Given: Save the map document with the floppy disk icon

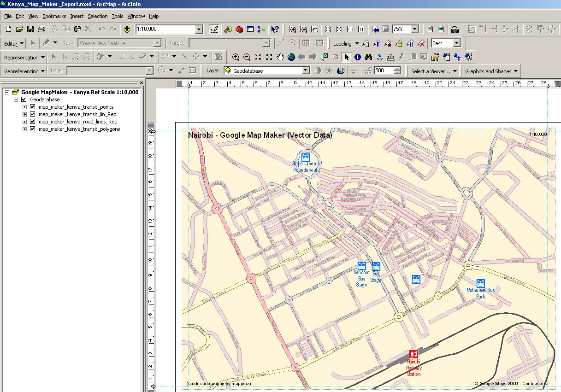Looking at the screenshot, I should [30, 29].
